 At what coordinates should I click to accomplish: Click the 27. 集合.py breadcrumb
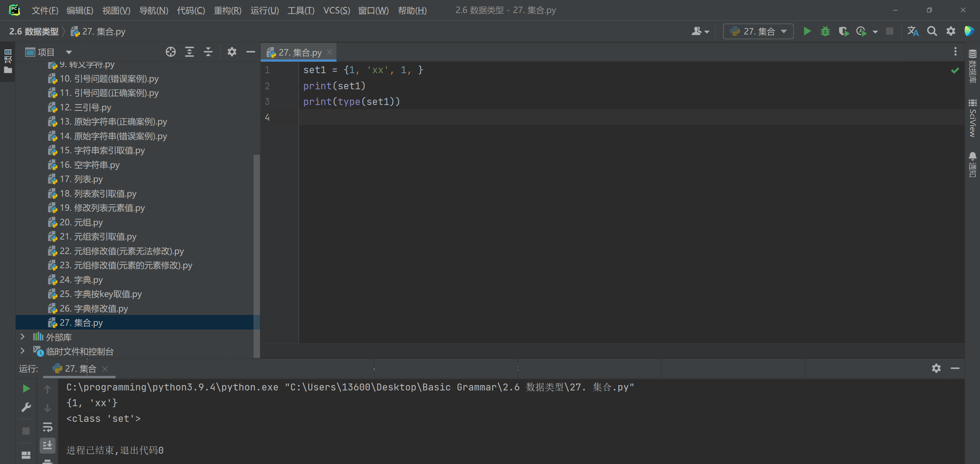(98, 31)
